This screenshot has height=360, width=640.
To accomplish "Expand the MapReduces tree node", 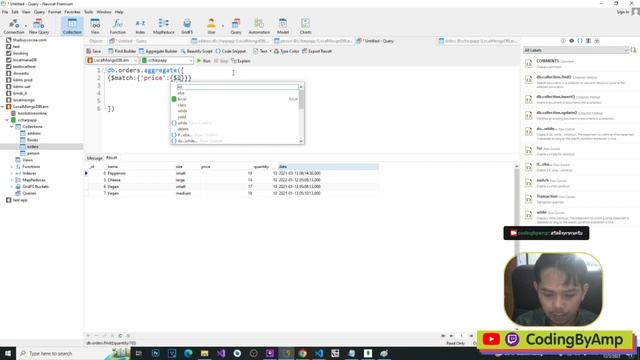I will [12, 180].
